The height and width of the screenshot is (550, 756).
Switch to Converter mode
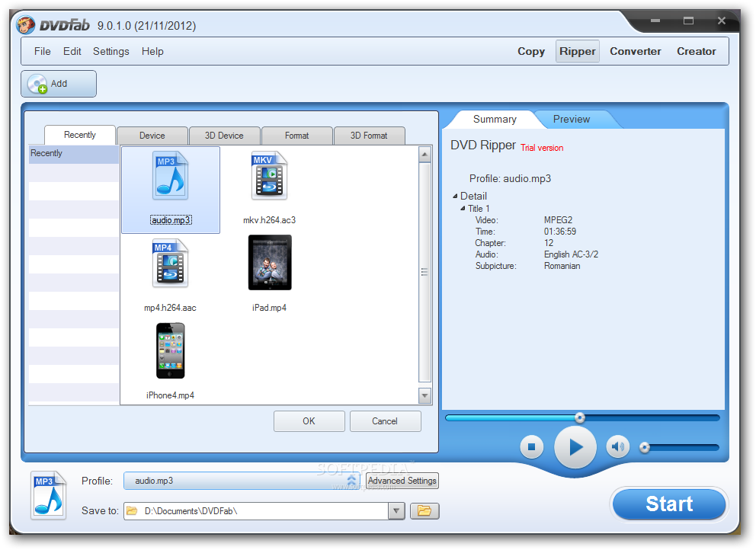(x=635, y=52)
